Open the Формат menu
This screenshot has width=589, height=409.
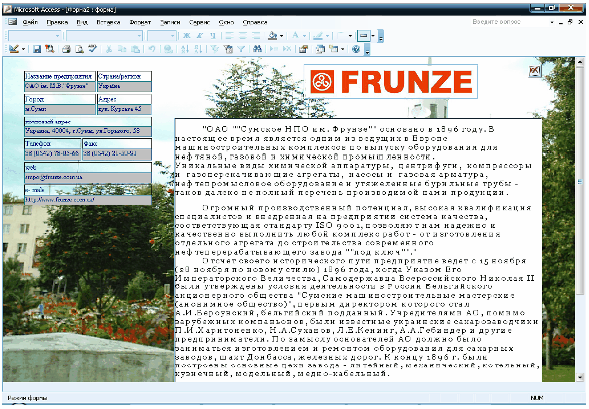[x=140, y=22]
